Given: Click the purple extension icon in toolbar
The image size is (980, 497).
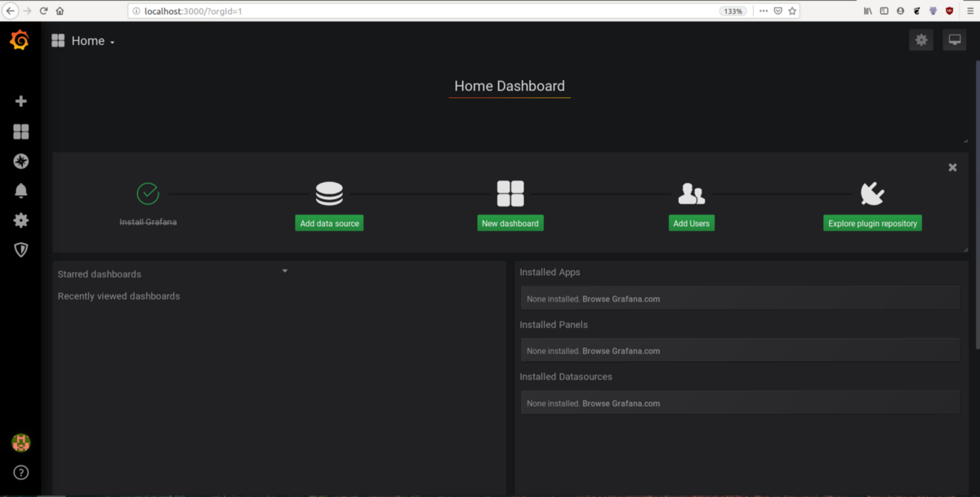Looking at the screenshot, I should coord(933,11).
